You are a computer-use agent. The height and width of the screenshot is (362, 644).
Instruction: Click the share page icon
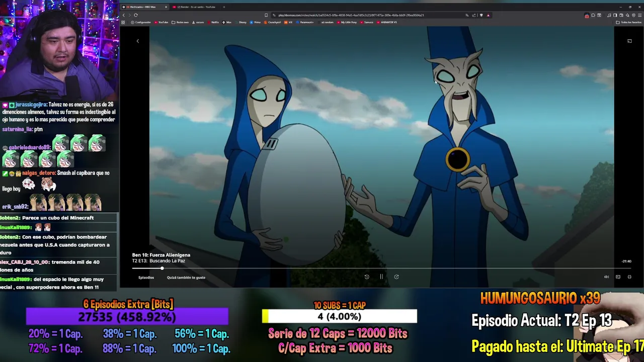coord(474,15)
